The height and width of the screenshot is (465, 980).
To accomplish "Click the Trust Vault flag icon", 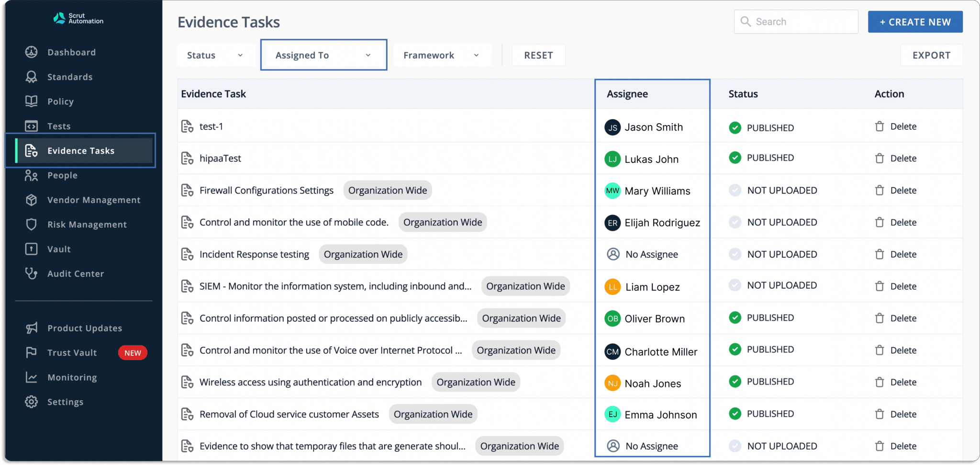I will [x=31, y=352].
